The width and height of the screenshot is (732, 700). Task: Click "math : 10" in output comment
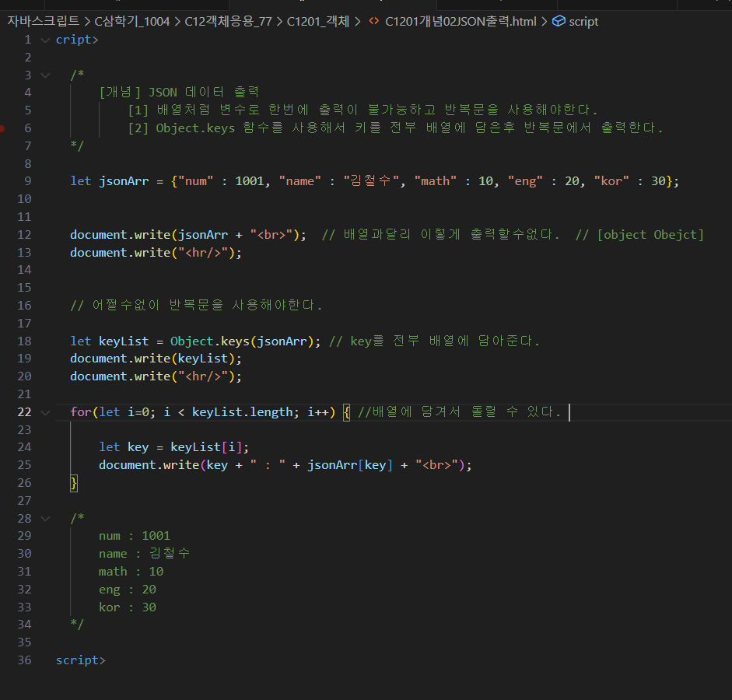point(131,572)
